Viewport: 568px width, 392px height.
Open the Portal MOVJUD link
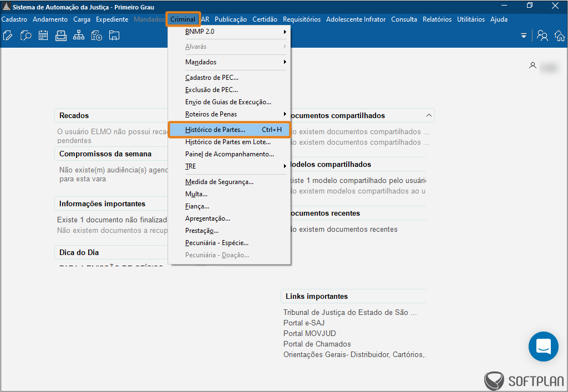(x=310, y=333)
